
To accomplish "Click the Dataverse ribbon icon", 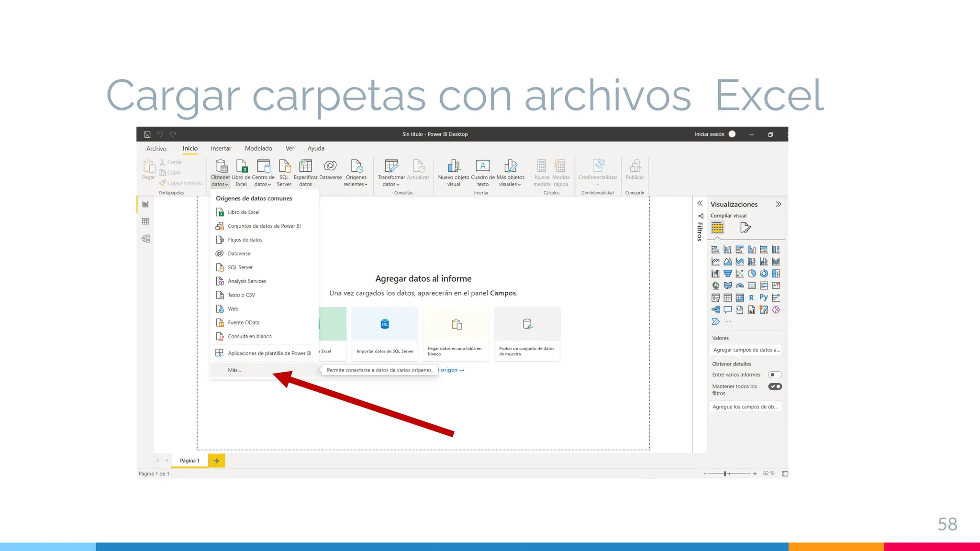I will [x=330, y=170].
